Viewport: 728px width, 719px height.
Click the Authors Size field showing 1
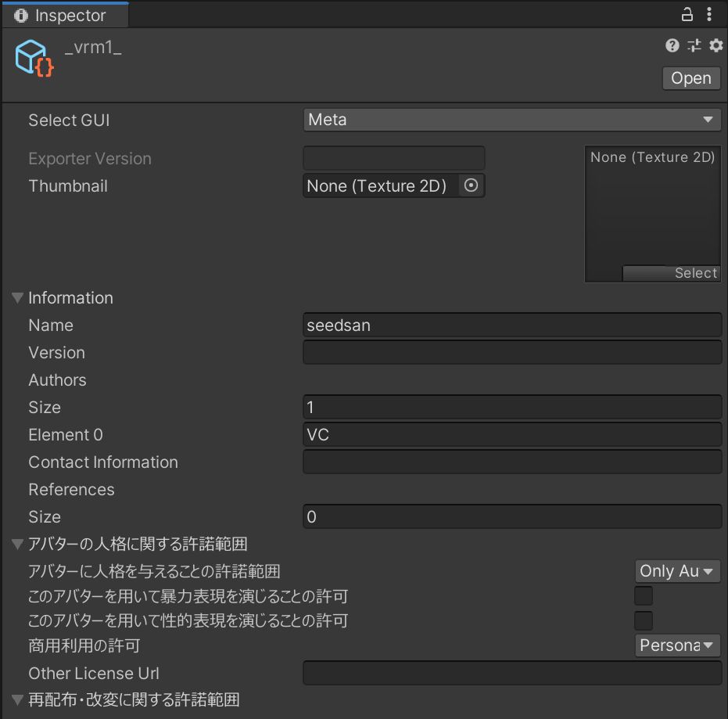tap(512, 408)
